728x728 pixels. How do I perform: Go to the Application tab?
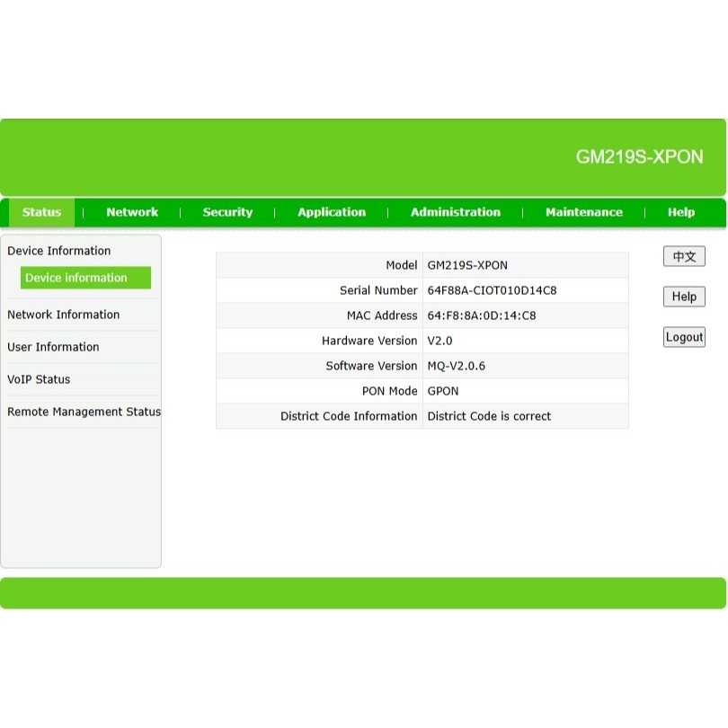click(x=332, y=212)
